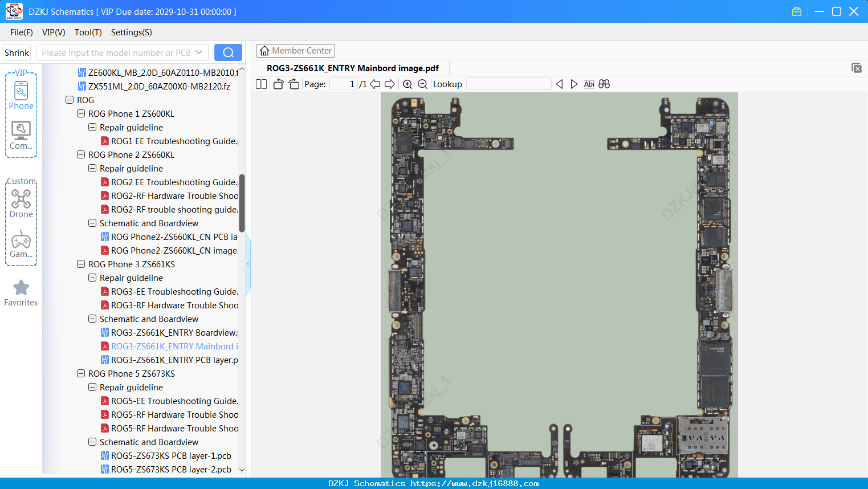Image resolution: width=868 pixels, height=489 pixels.
Task: Click the tree scrollbar down arrow
Action: point(242,470)
